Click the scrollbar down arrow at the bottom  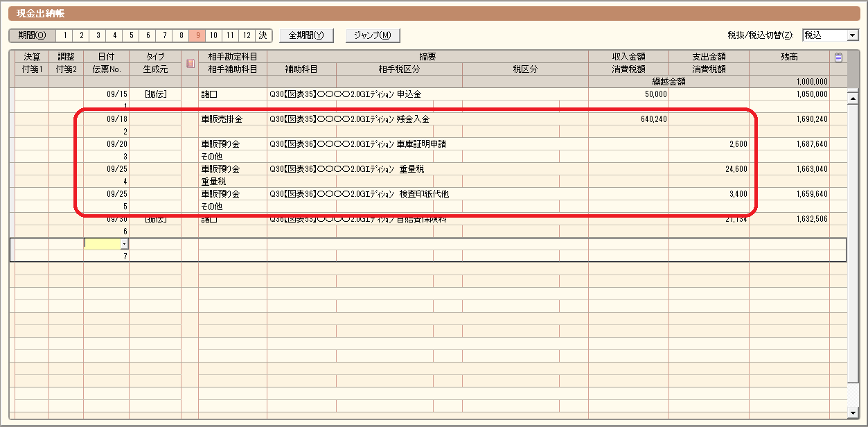[x=853, y=412]
